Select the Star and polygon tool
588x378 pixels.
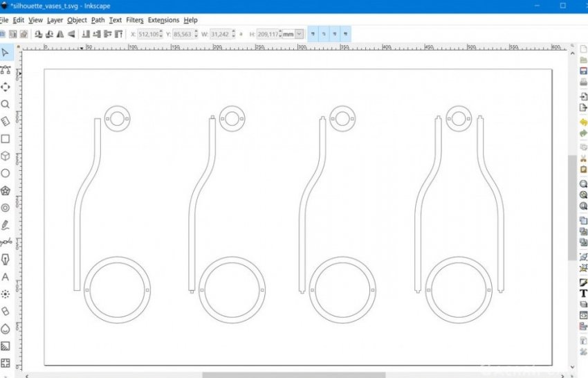pos(6,191)
